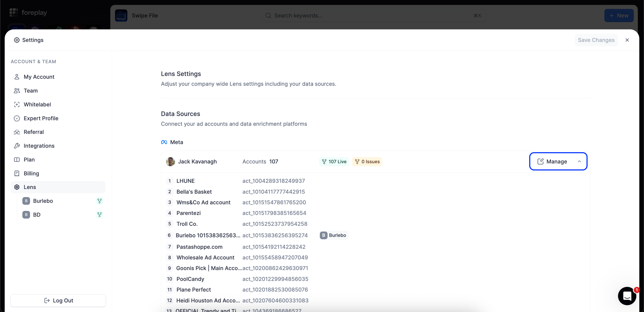Click the foreplay wordmark in background
This screenshot has width=644, height=312.
pos(34,13)
